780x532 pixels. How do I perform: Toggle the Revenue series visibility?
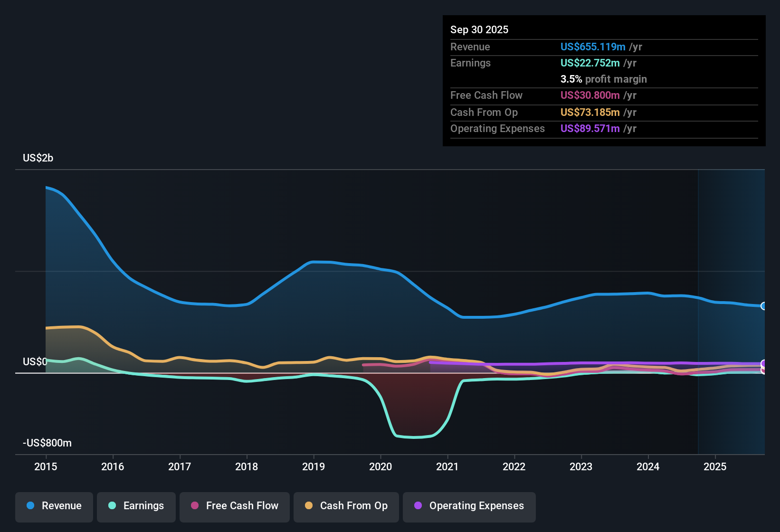54,506
